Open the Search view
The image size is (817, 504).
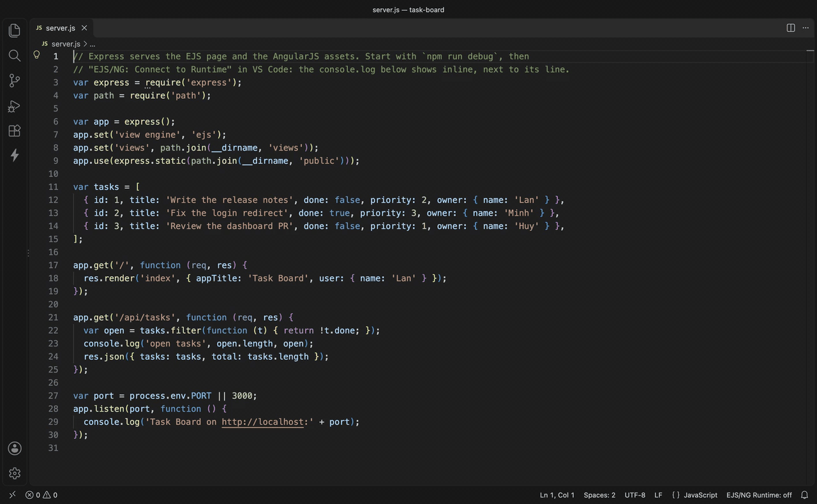14,56
